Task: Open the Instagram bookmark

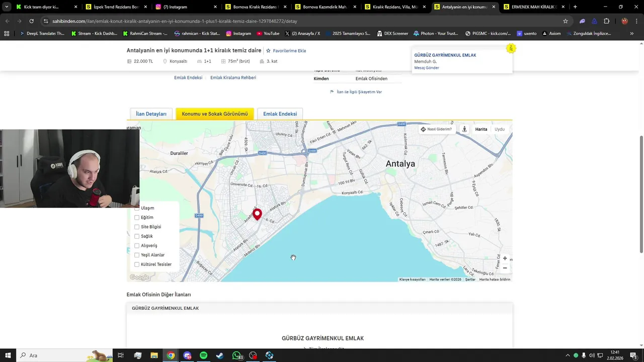Action: [238, 34]
